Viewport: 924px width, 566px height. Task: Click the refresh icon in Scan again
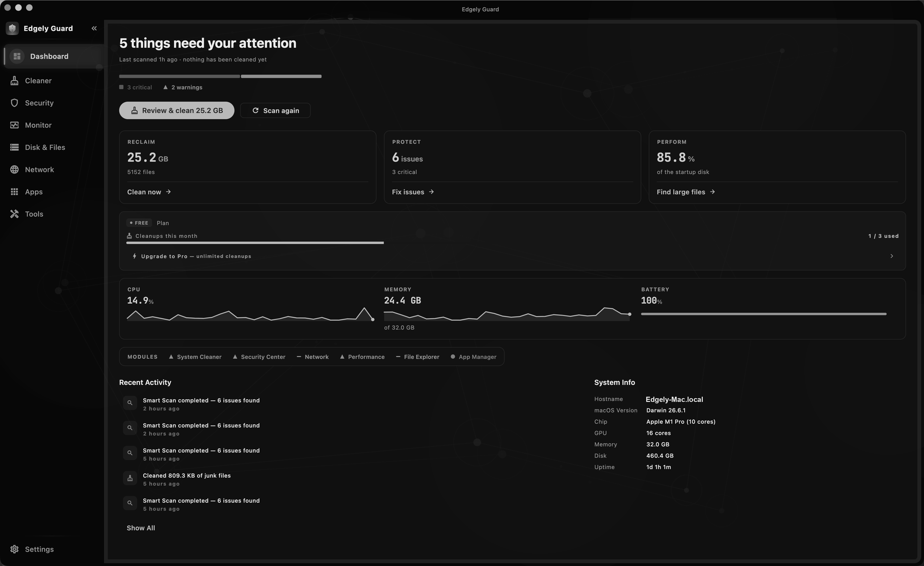coord(255,110)
